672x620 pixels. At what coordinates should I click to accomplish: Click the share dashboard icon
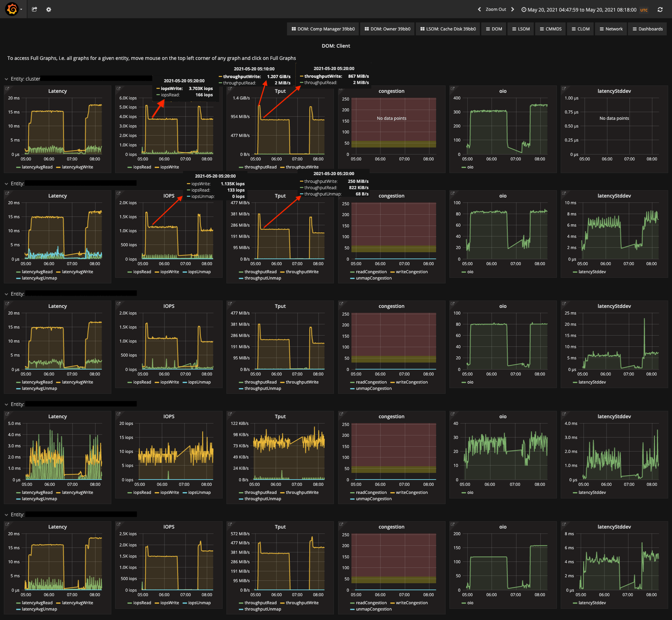34,9
